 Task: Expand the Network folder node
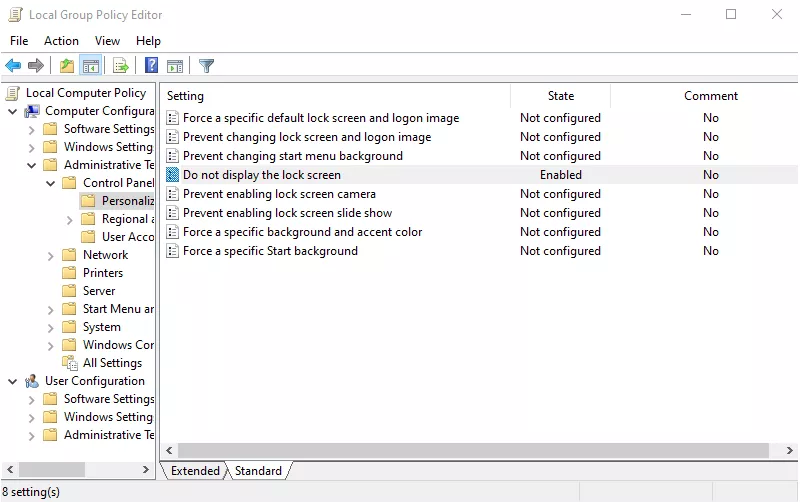click(51, 256)
